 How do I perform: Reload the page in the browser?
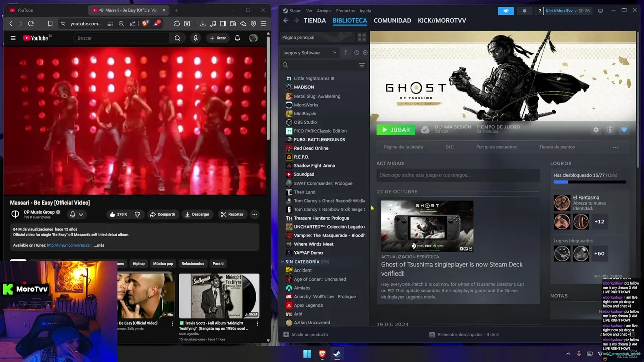click(x=31, y=24)
